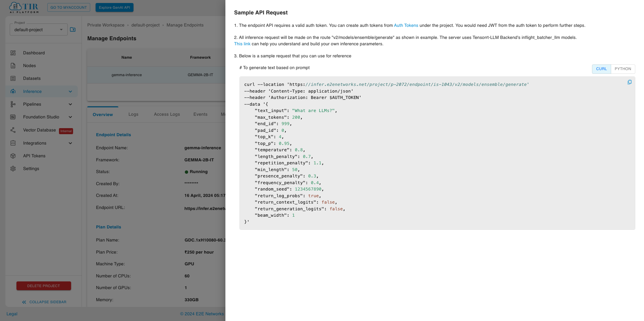
Task: Click the curl --location URL line
Action: (386, 85)
